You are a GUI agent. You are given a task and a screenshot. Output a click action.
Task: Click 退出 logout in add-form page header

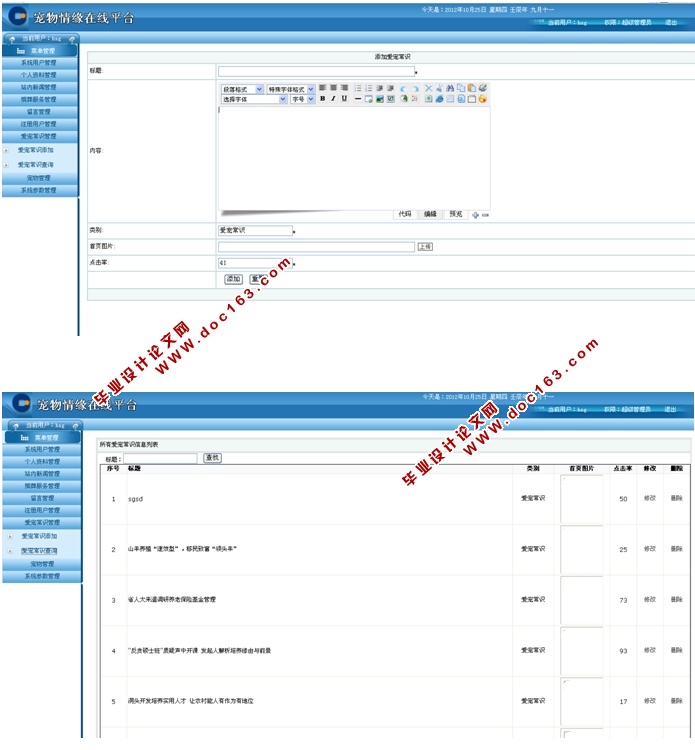[671, 22]
